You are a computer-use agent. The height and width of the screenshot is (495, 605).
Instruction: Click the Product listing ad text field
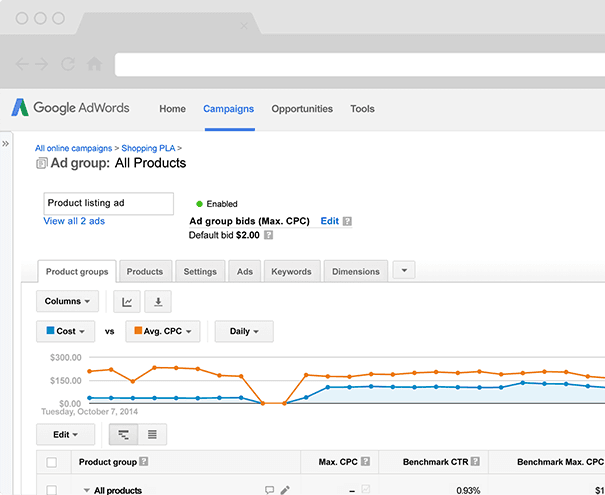point(108,202)
